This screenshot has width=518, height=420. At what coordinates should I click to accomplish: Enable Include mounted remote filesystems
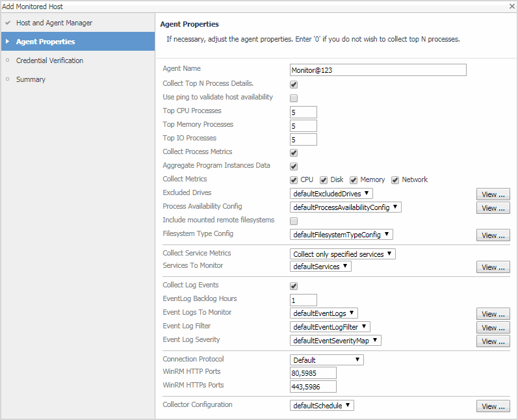click(294, 221)
